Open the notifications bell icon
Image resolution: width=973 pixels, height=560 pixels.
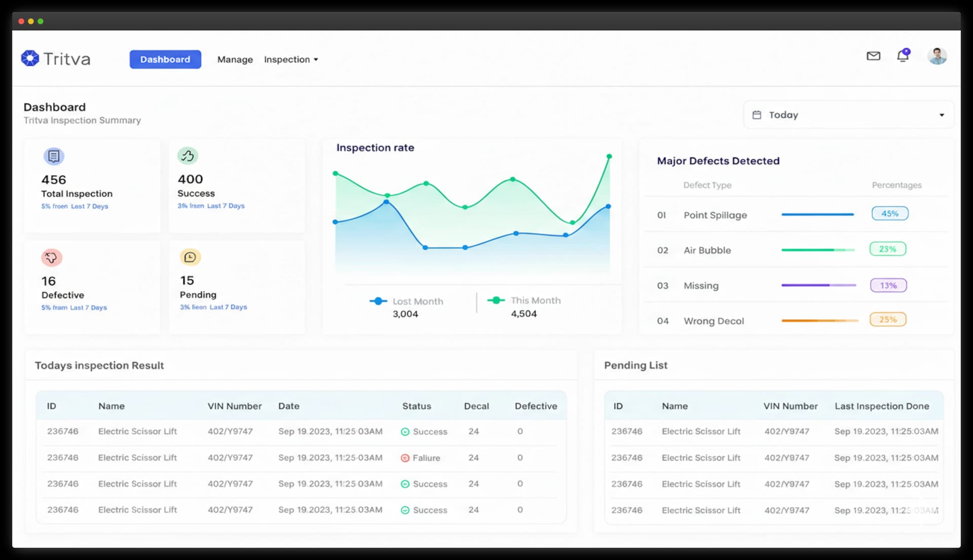[x=903, y=56]
